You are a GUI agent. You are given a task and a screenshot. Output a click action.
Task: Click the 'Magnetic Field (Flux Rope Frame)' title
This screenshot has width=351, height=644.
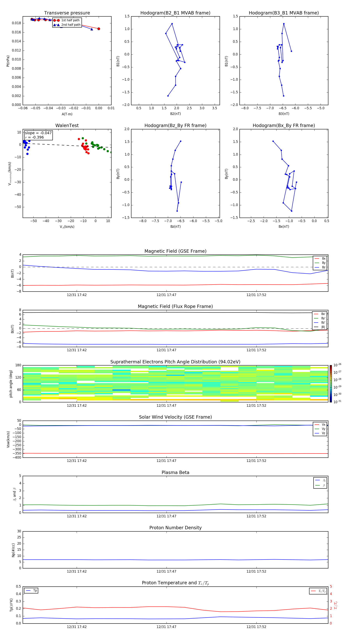[175, 307]
